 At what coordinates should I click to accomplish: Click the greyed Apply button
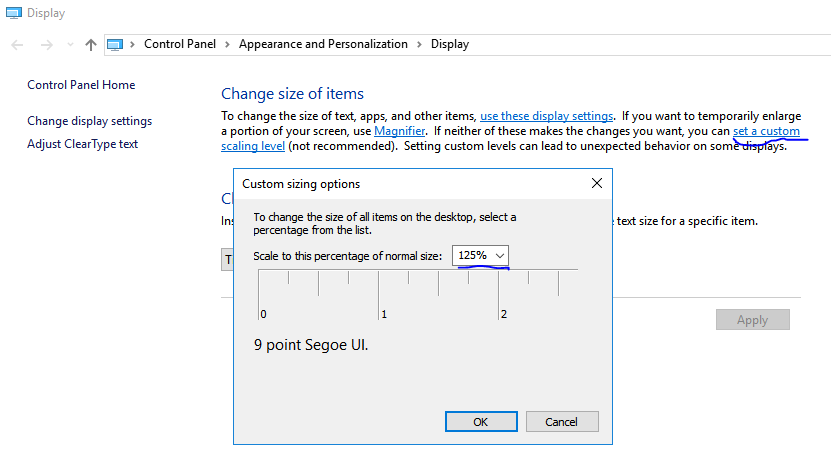pyautogui.click(x=753, y=320)
